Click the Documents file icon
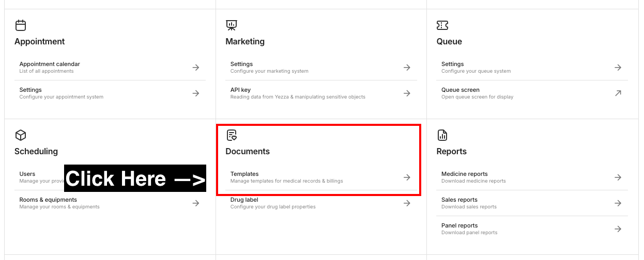Image resolution: width=644 pixels, height=260 pixels. point(232,135)
